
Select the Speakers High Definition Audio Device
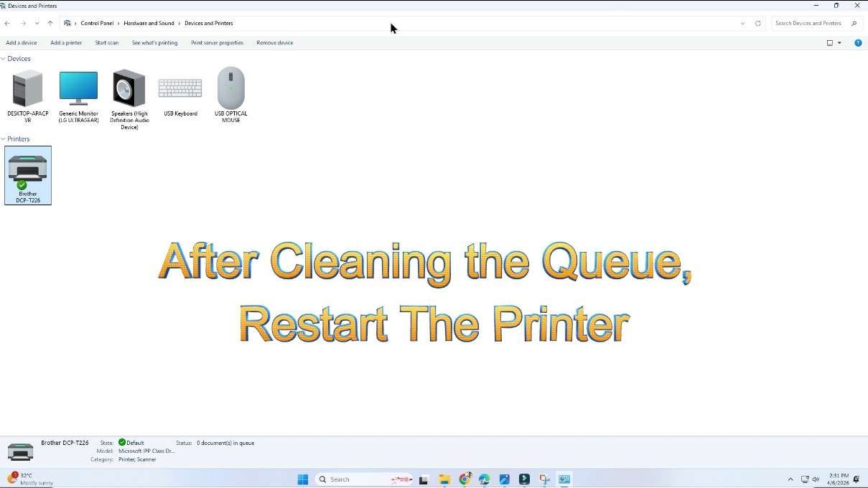[129, 99]
